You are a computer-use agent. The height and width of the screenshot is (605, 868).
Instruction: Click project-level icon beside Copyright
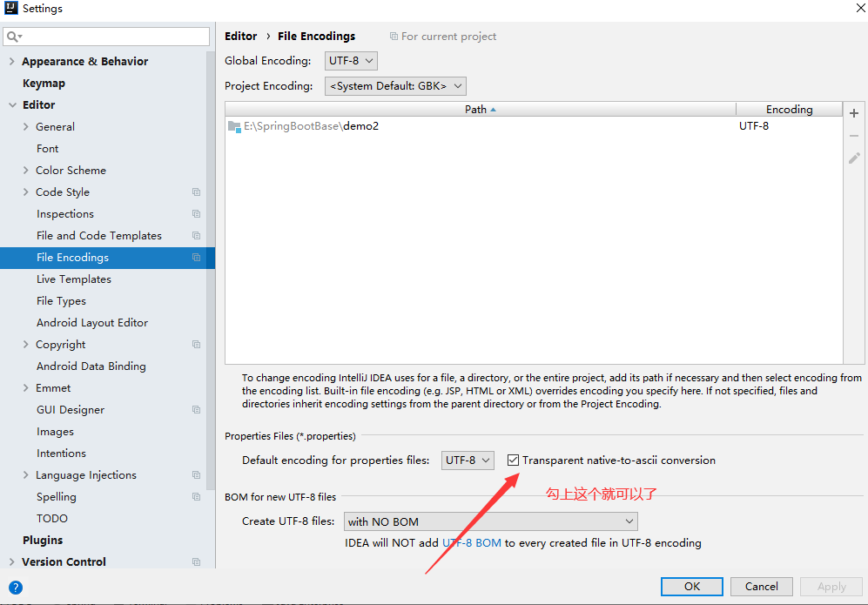196,345
